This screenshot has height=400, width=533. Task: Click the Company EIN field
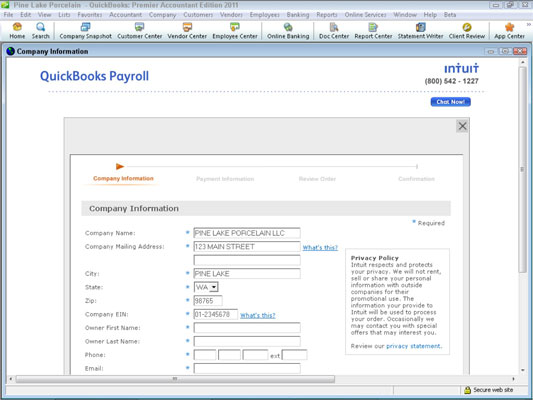[216, 314]
